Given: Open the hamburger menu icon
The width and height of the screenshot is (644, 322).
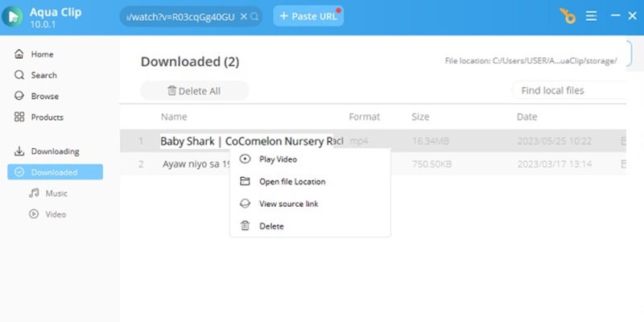Looking at the screenshot, I should pos(592,16).
